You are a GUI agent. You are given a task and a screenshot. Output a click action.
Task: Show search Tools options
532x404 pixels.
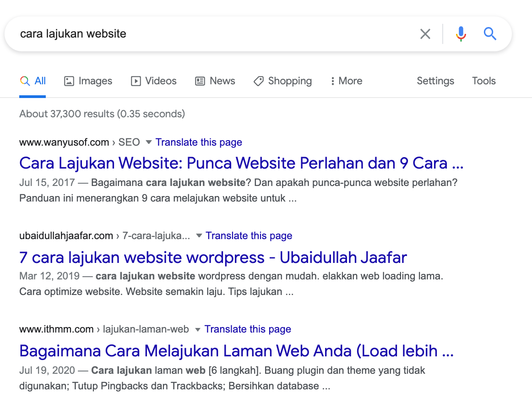[x=483, y=81]
